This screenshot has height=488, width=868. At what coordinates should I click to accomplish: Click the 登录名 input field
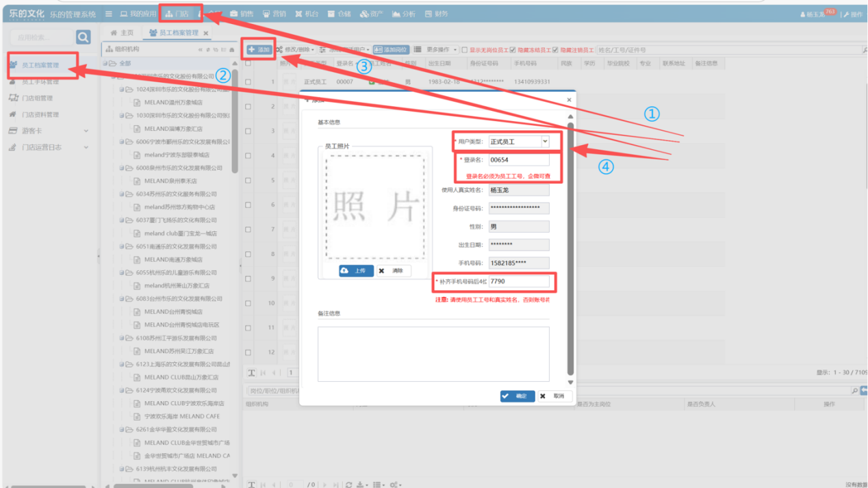[x=518, y=160]
